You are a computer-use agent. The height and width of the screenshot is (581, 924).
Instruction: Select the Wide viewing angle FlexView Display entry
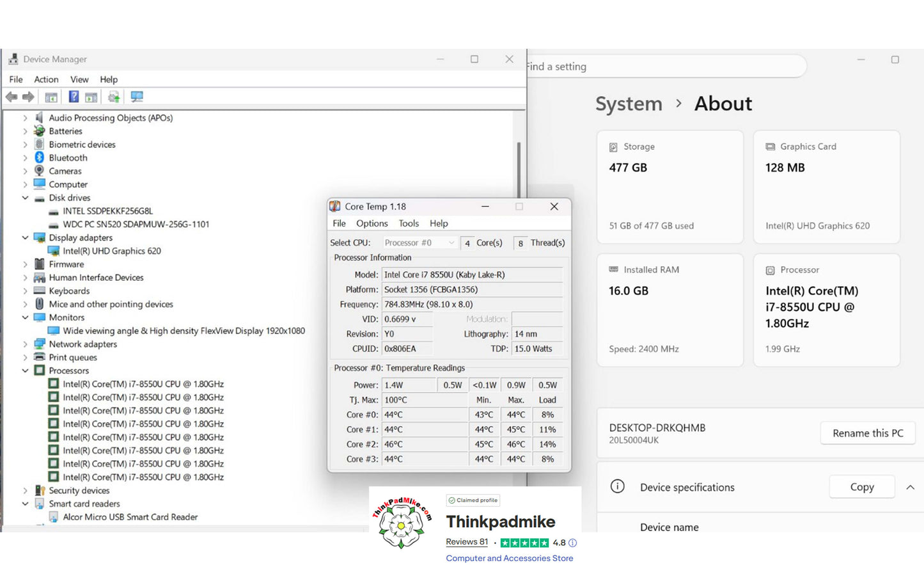(184, 331)
